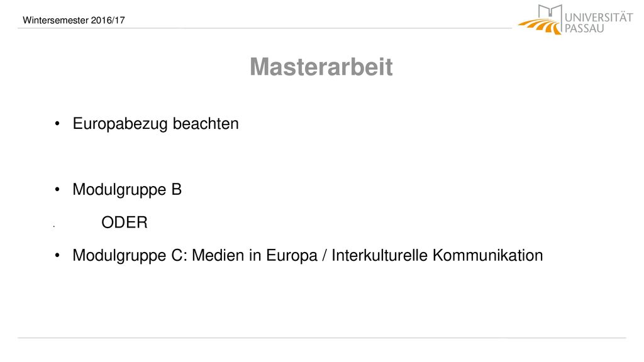Select the word Europabezug
This screenshot has height=362, width=644.
click(x=120, y=124)
